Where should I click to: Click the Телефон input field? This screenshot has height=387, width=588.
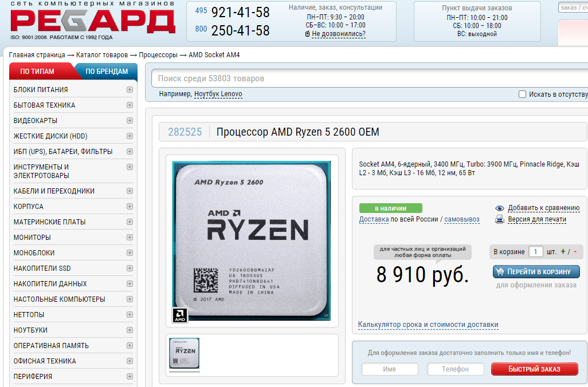(455, 369)
